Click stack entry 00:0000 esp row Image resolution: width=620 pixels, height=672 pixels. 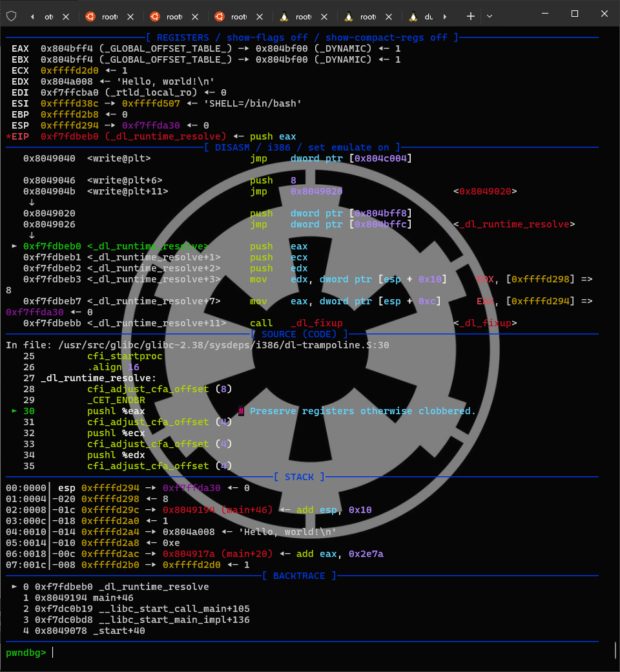tap(128, 488)
